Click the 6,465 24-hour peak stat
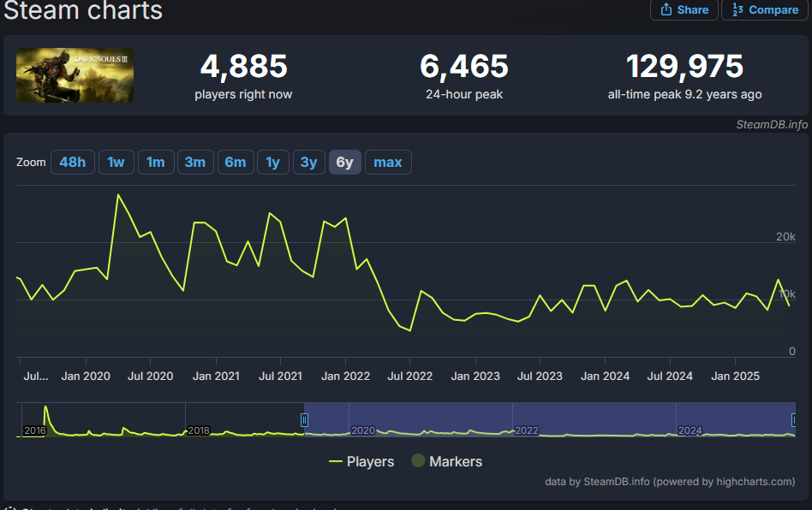Viewport: 812px width, 510px height. click(464, 75)
